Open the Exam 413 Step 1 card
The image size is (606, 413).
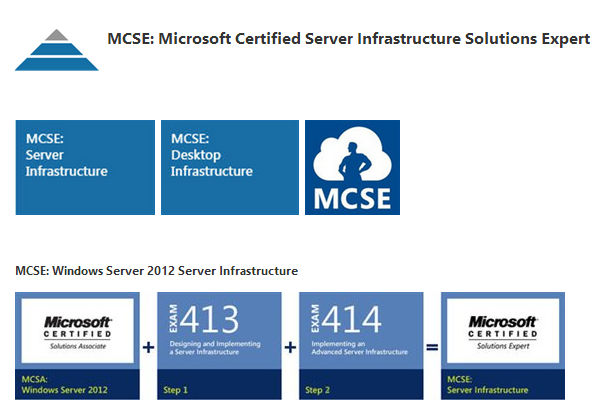[x=219, y=346]
